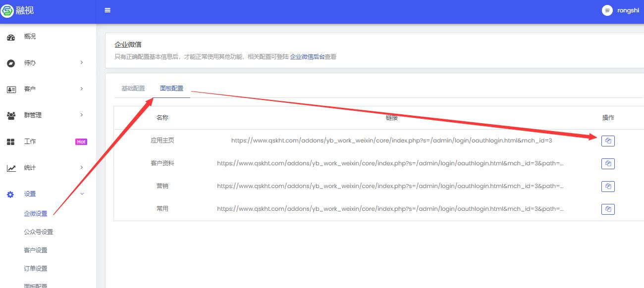The image size is (644, 288).
Task: Click the 常用 row URL
Action: click(x=390, y=209)
